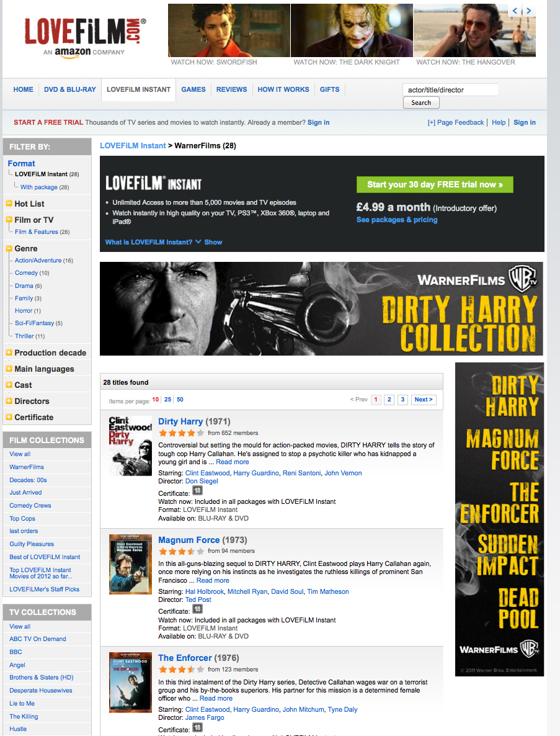Expand the Main languages filter
Image resolution: width=560 pixels, height=736 pixels.
click(x=9, y=369)
